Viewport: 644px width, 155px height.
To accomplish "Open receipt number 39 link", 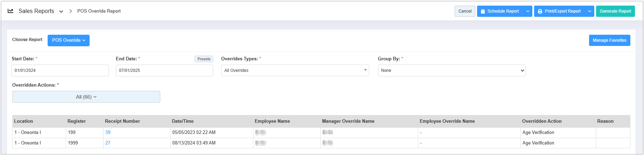I will click(x=108, y=133).
